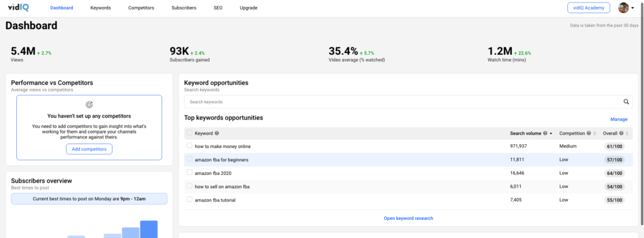Open the keyword research link
Viewport: 644px width, 238px height.
[408, 218]
